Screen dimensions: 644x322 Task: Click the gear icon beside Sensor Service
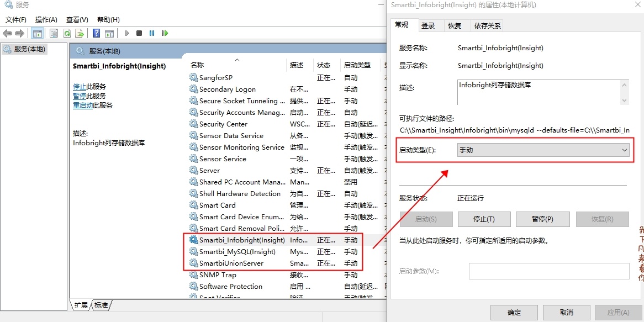tap(193, 159)
